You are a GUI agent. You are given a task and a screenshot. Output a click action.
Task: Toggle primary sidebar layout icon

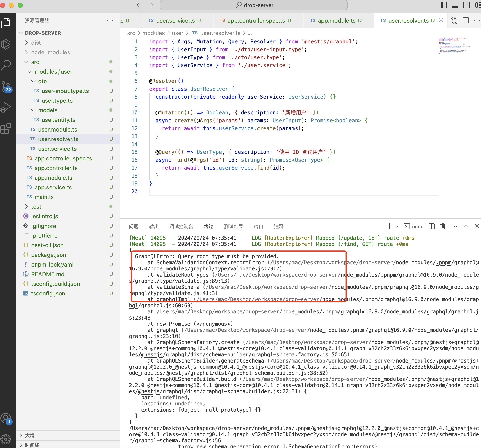[444, 5]
